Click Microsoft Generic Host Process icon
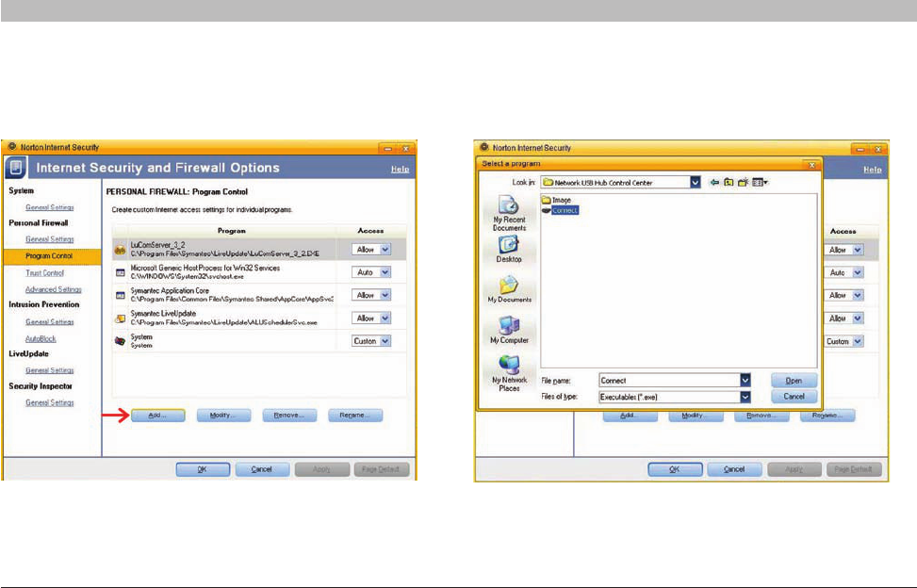This screenshot has width=917, height=588. (x=120, y=272)
